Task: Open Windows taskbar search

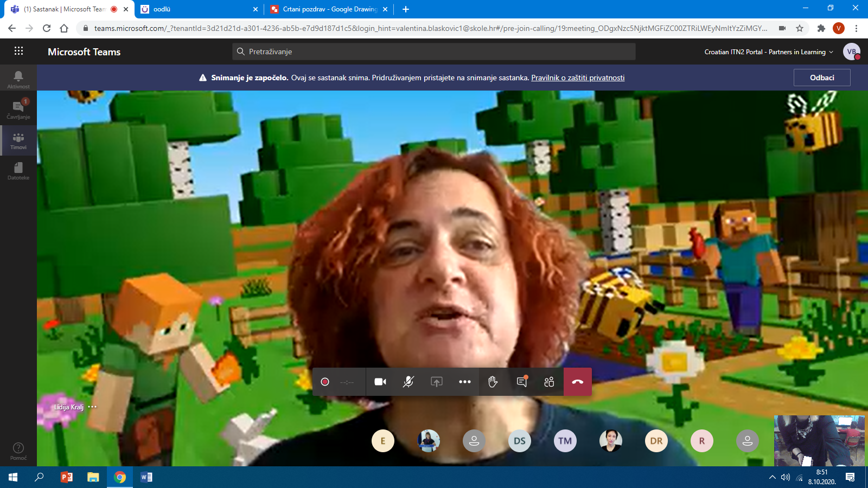Action: (39, 477)
